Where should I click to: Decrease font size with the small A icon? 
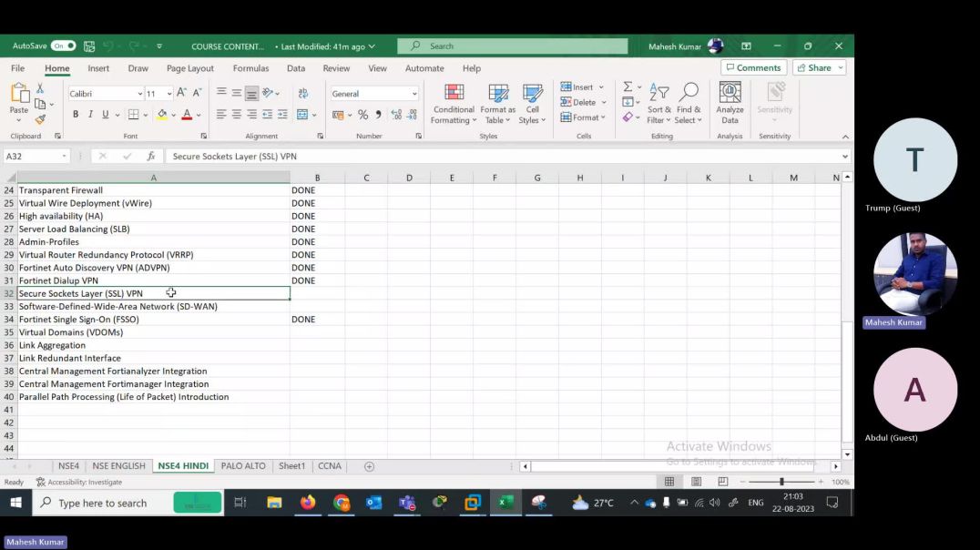point(197,93)
